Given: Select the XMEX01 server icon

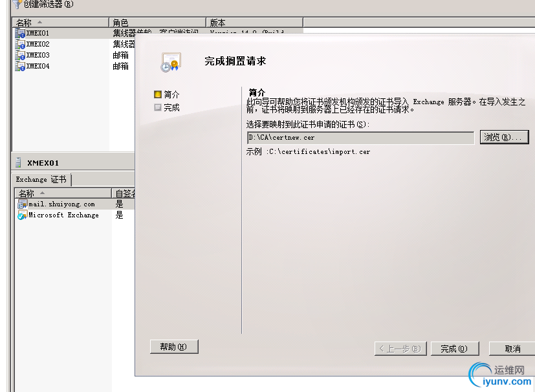Looking at the screenshot, I should point(19,33).
